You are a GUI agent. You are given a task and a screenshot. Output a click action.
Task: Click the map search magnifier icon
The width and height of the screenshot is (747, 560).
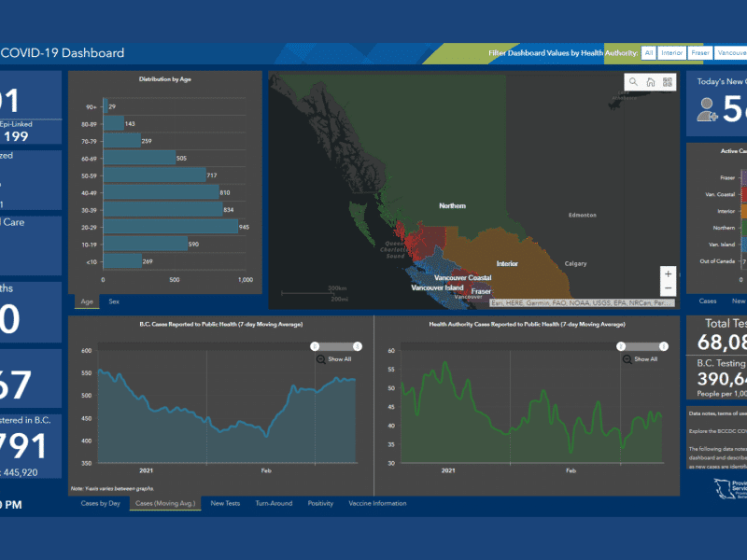[634, 82]
